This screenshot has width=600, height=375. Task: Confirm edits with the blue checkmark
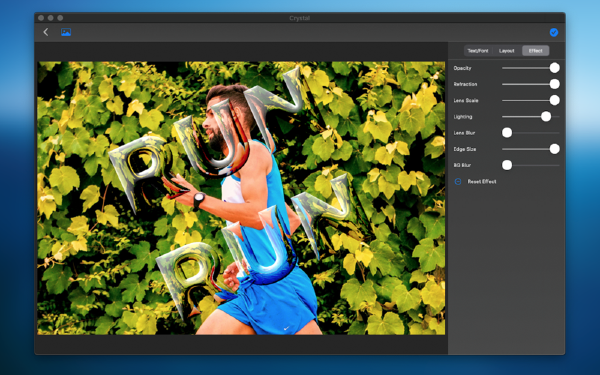(x=554, y=33)
